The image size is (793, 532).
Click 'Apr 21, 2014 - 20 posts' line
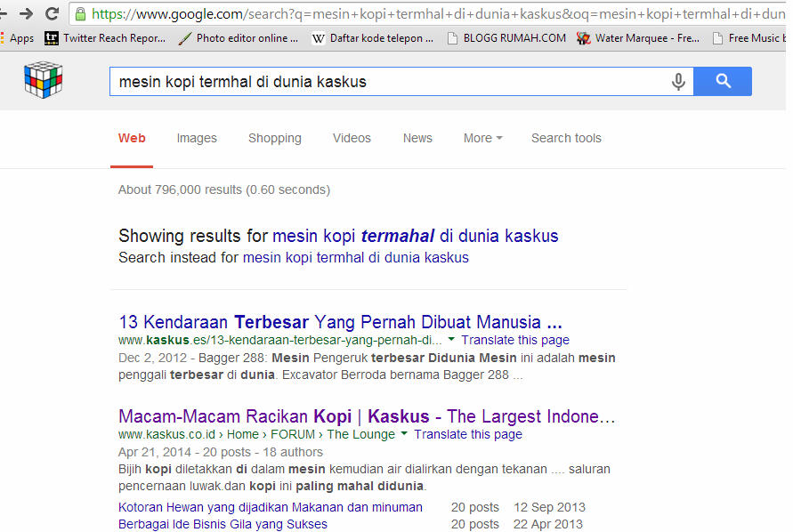pos(221,452)
